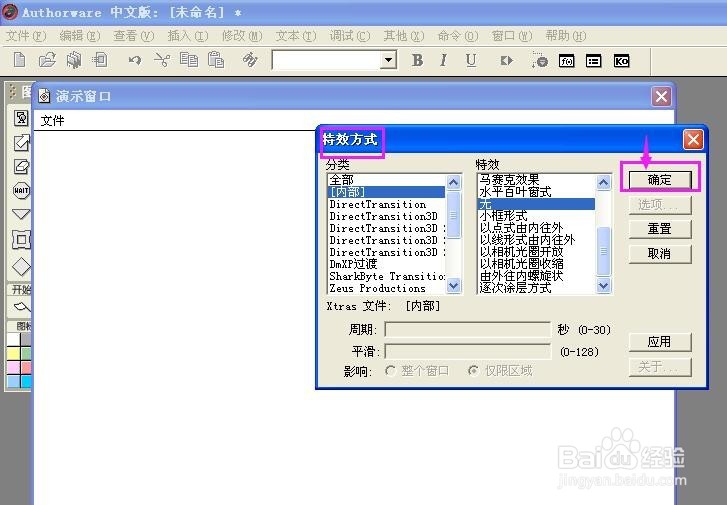Select the WAIT icon in icon palette

21,190
